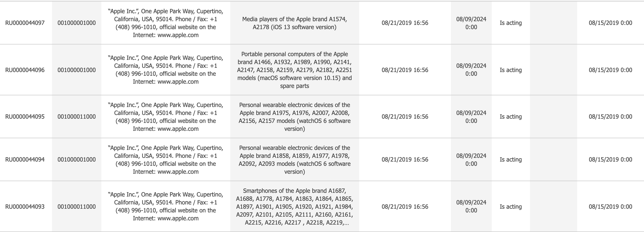Viewport: 644px width, 232px height.
Task: Select "Is acting" status in Smartphones row
Action: (x=511, y=207)
